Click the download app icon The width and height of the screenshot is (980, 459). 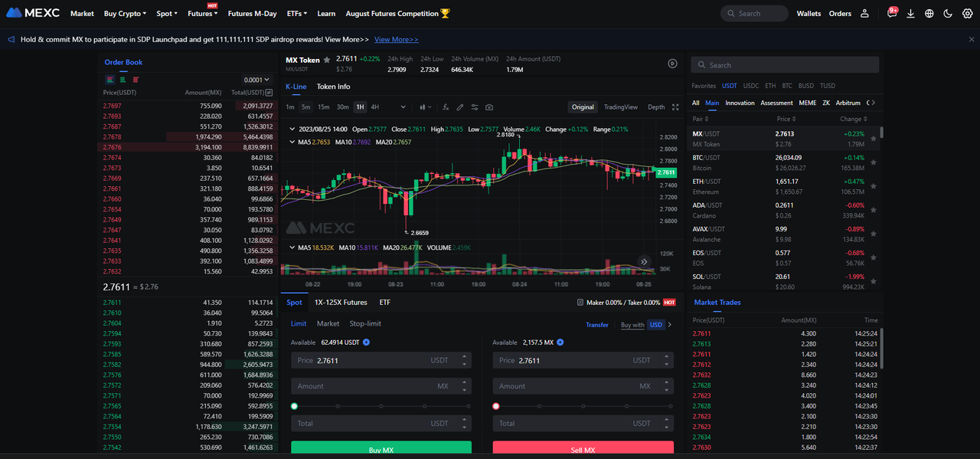[910, 14]
